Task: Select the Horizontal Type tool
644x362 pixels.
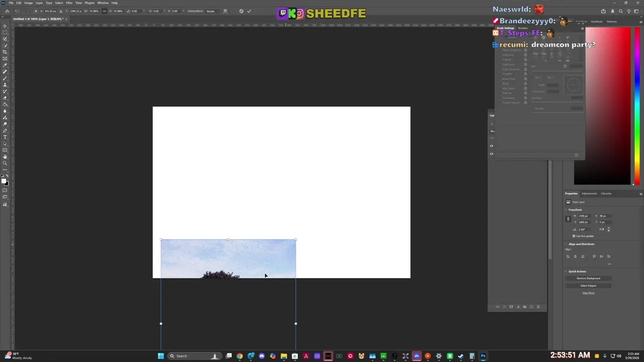Action: pos(5,137)
